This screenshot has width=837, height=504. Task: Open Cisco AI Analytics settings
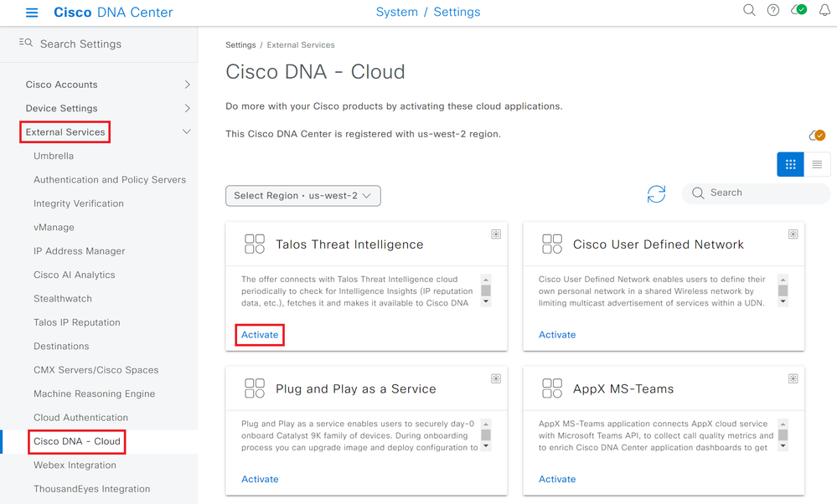(x=75, y=275)
